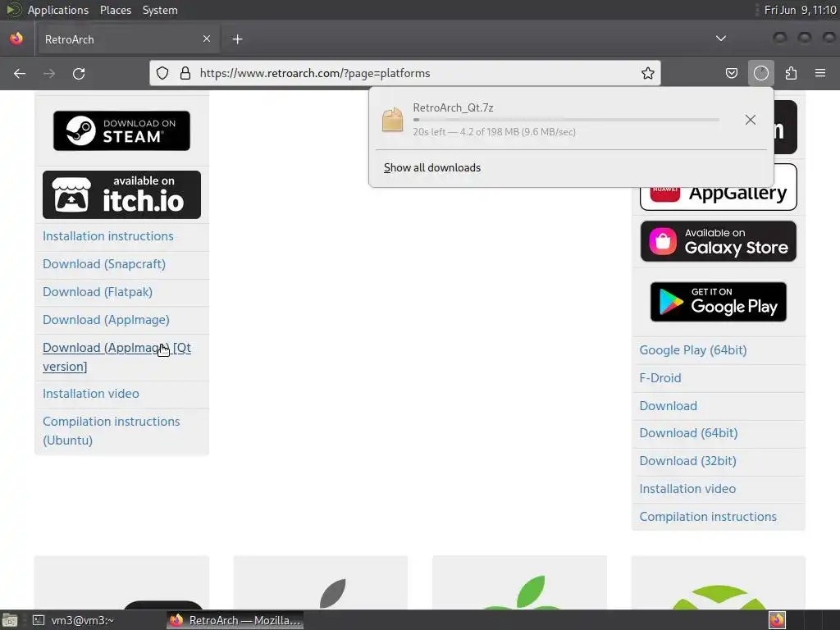
Task: Open Linux Installation instructions link
Action: click(108, 236)
